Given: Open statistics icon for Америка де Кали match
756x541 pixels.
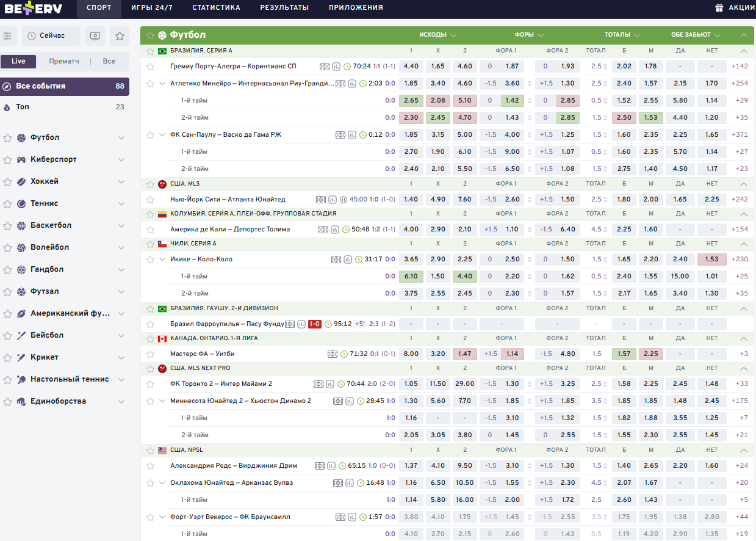Looking at the screenshot, I should [x=334, y=229].
